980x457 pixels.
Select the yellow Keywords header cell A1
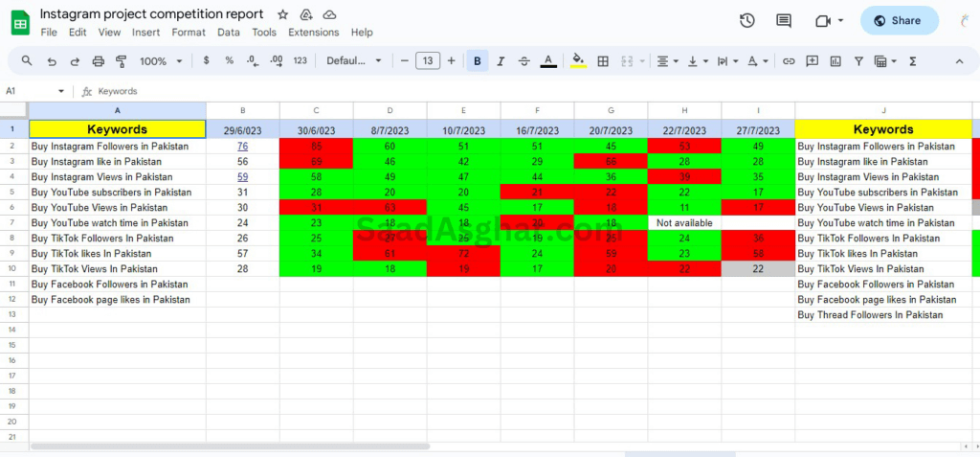[x=118, y=129]
